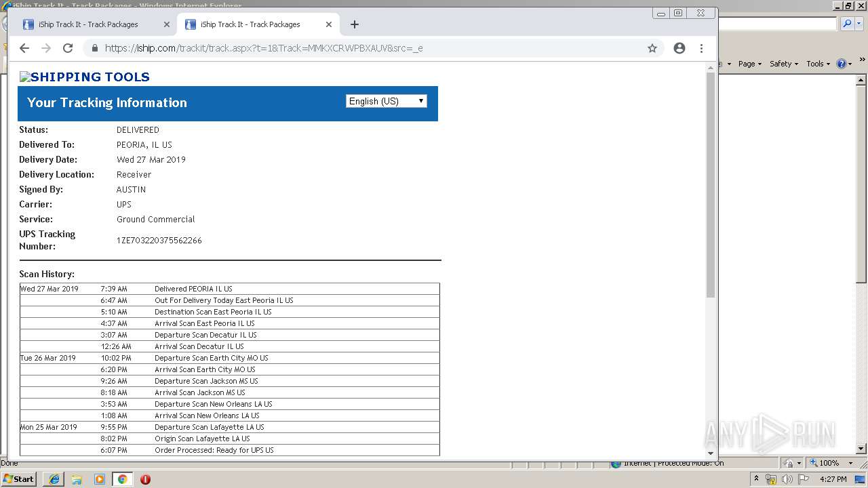This screenshot has height=488, width=868.
Task: Click the SHIPPING TOOLS logo
Action: pos(85,77)
